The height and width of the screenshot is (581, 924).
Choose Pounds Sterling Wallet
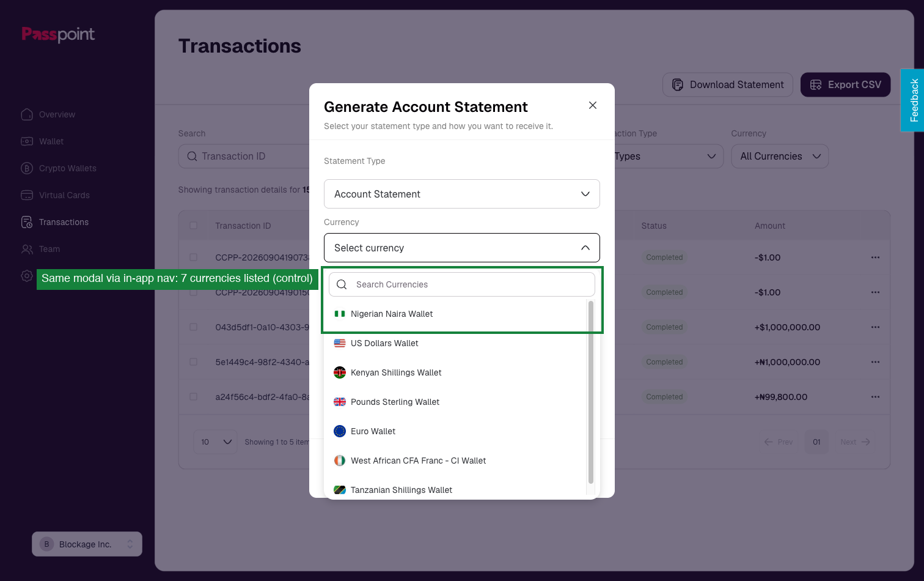[x=455, y=402]
